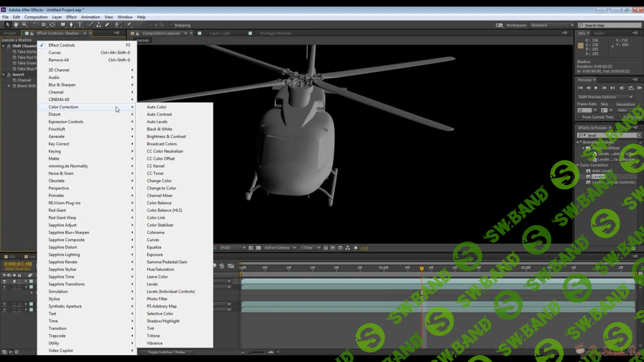
Task: Activate the Rotation tool
Action: point(35,24)
